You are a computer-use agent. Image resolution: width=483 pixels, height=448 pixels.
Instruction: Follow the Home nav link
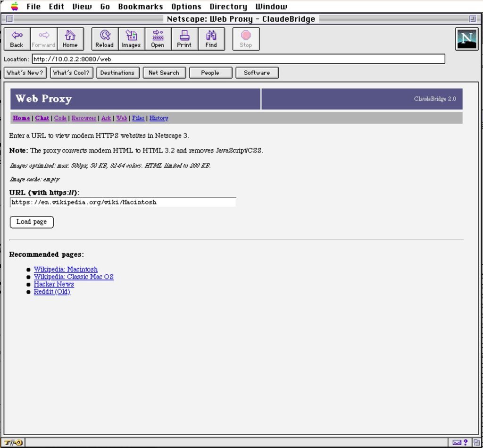pos(21,118)
